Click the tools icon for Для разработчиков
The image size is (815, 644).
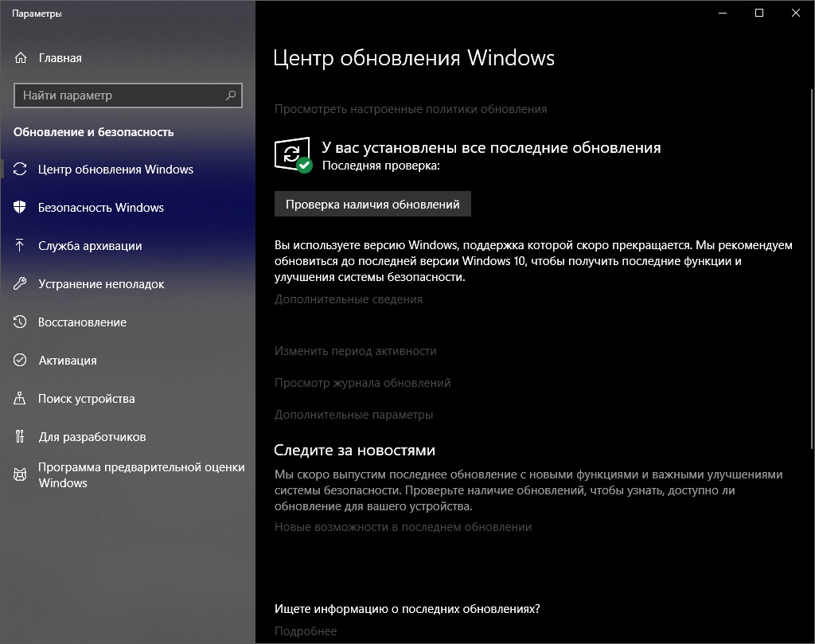[x=20, y=436]
